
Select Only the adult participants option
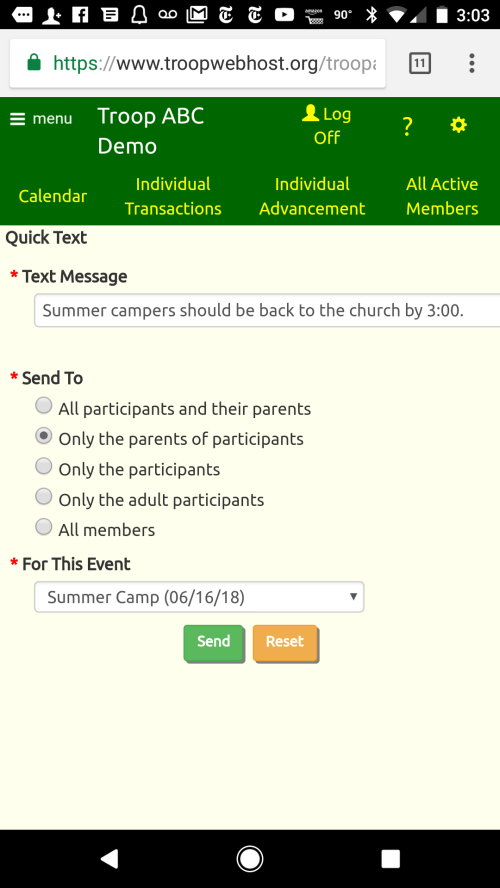pos(44,497)
